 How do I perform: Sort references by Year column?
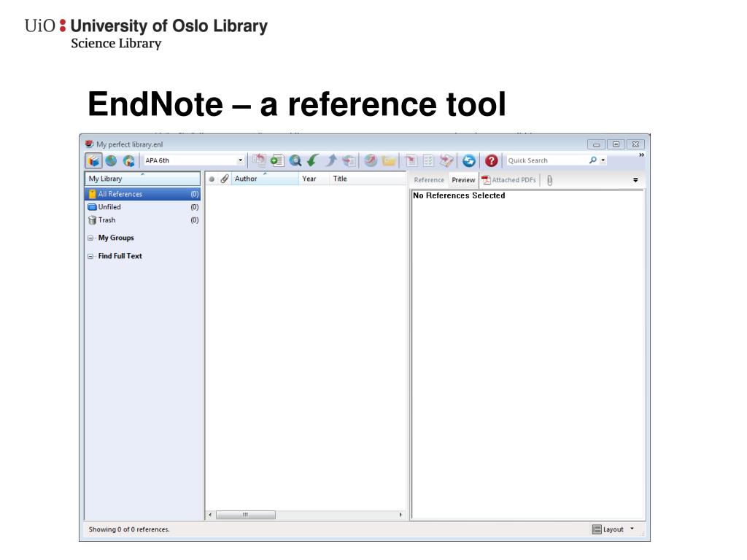(314, 179)
